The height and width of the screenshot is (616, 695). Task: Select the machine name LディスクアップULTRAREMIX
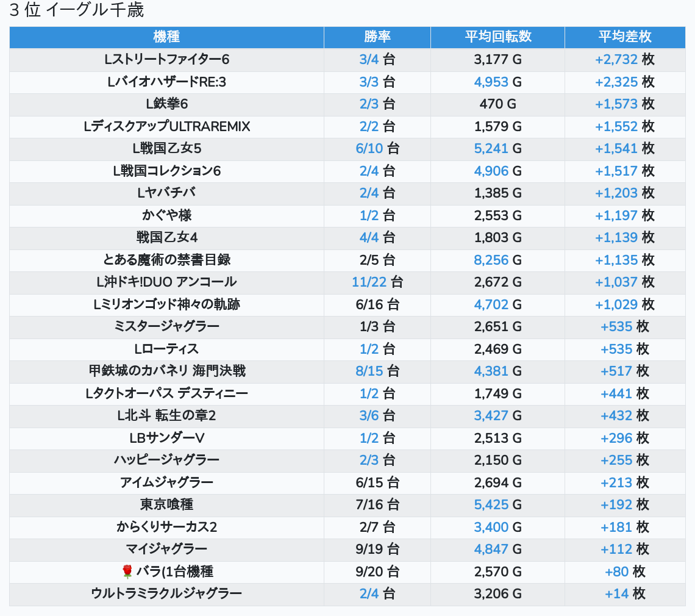(x=166, y=127)
